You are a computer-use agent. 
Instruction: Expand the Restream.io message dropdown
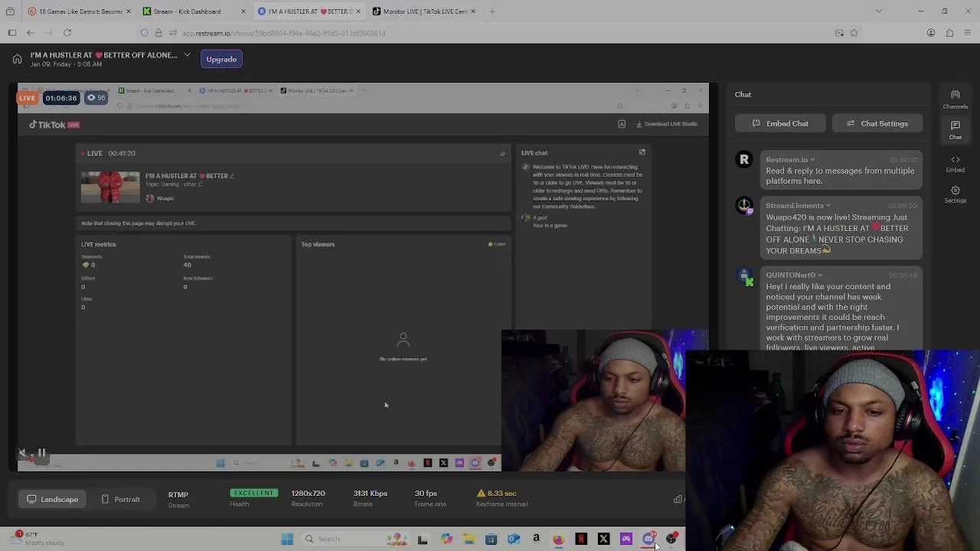[x=812, y=160]
